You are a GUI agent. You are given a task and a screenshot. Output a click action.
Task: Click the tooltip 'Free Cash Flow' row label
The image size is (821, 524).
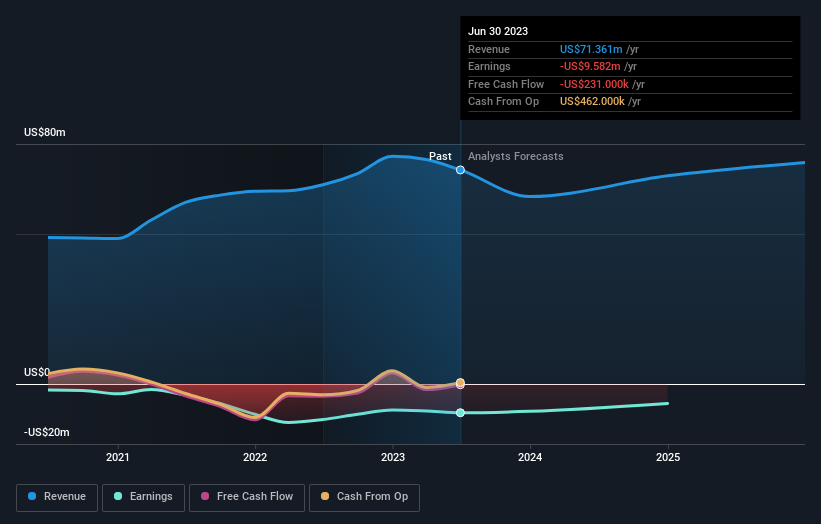[x=506, y=84]
